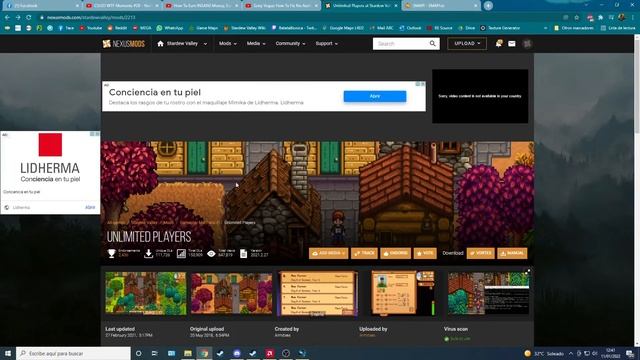Click the Abrir button in the Lidherma banner ad

(375, 96)
